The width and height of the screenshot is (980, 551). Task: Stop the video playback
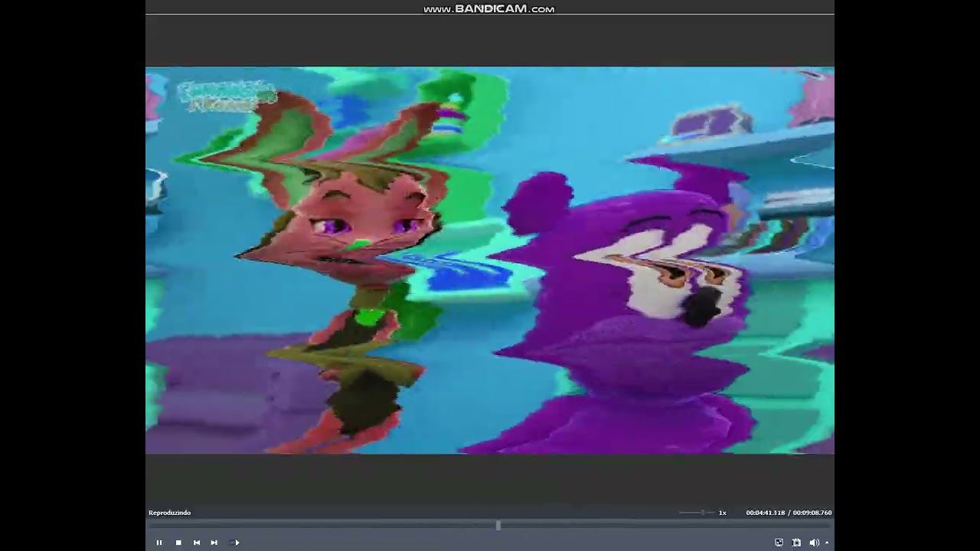click(x=178, y=543)
